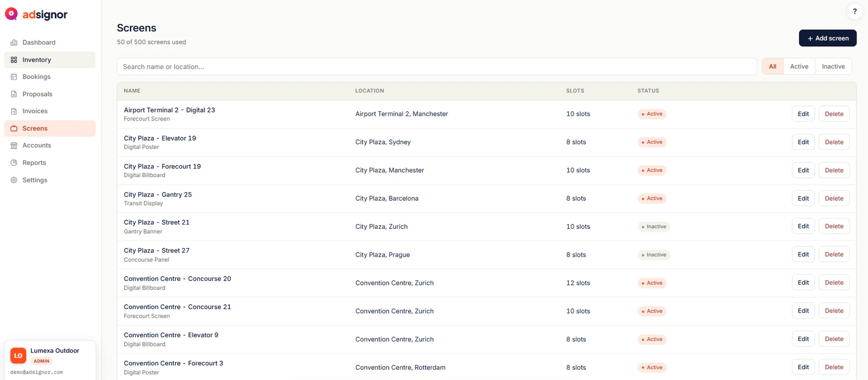Filter screens by Inactive status
This screenshot has height=380, width=868.
click(x=833, y=67)
